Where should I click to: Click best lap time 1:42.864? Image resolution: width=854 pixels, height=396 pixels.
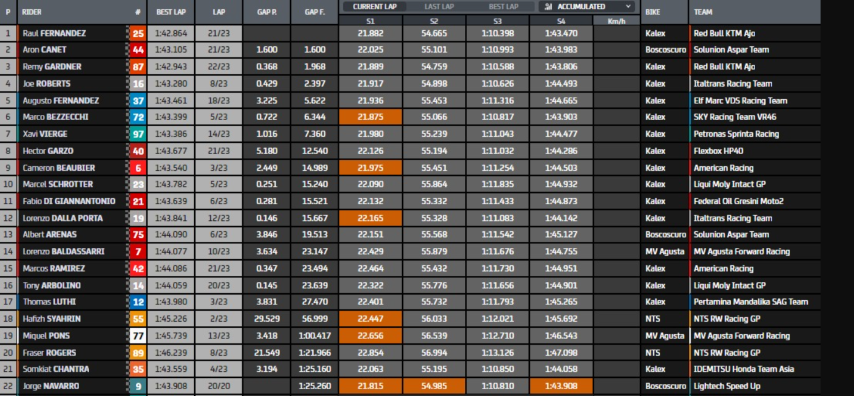click(x=171, y=33)
